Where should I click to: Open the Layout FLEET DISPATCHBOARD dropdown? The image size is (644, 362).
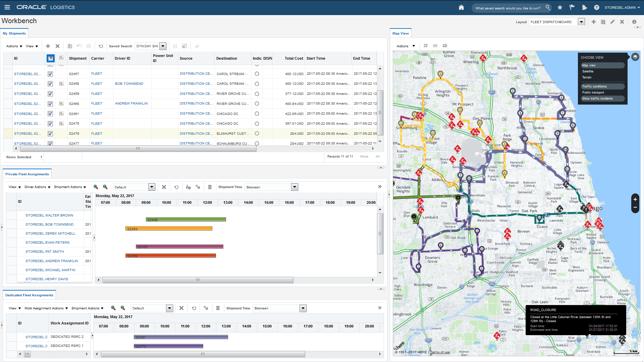tap(581, 22)
